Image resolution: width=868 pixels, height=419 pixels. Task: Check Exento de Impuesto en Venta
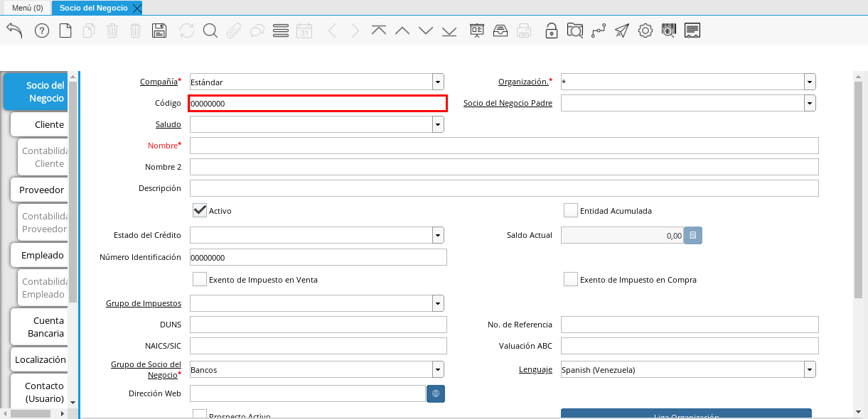(200, 279)
